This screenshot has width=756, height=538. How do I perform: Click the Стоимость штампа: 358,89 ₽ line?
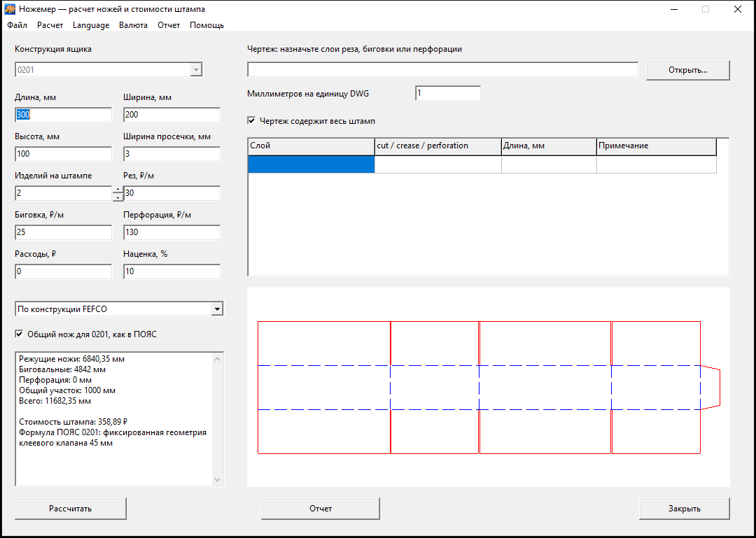pos(73,422)
